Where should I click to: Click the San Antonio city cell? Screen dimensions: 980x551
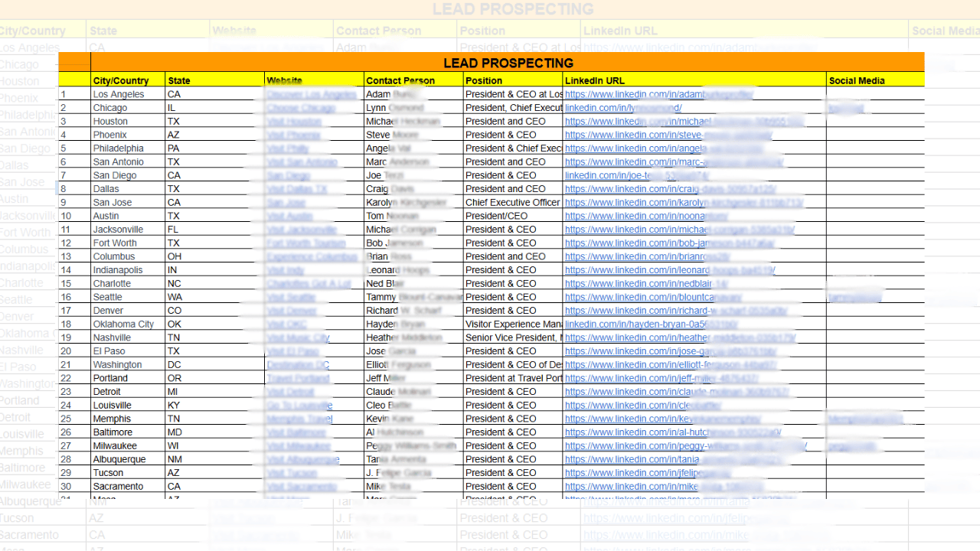[x=128, y=161]
